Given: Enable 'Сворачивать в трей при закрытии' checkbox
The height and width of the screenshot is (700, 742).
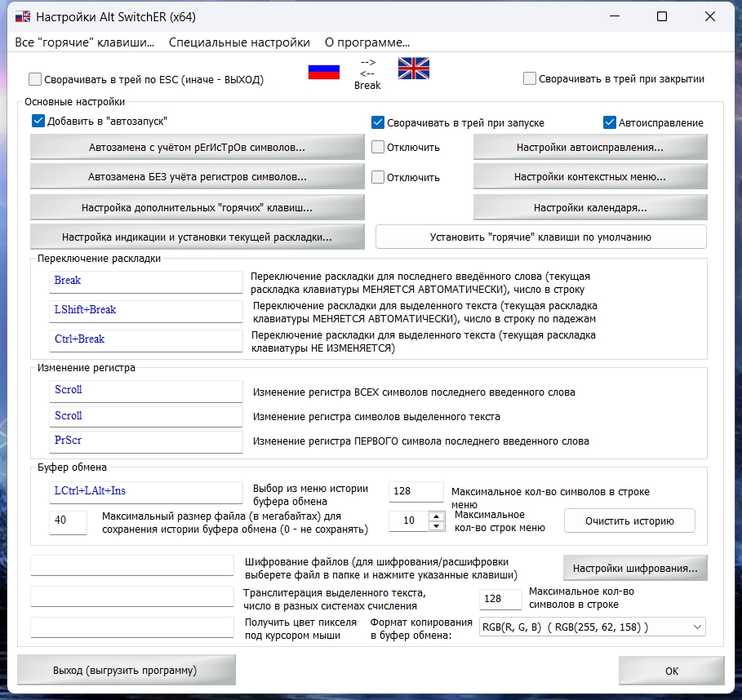Looking at the screenshot, I should click(530, 78).
